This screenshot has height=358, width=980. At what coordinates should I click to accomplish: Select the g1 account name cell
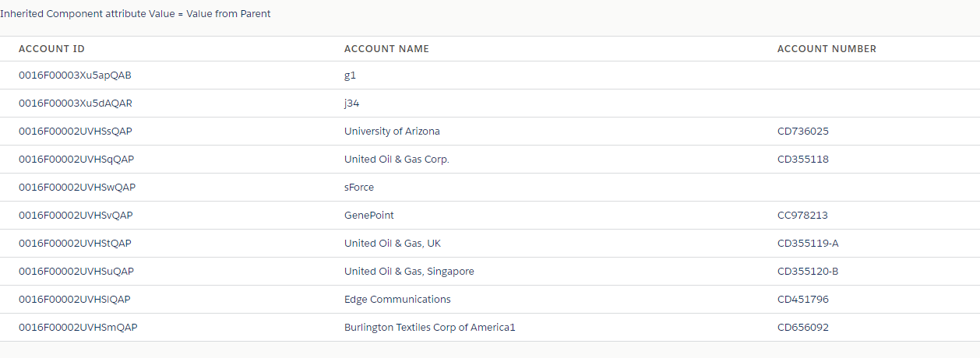pyautogui.click(x=350, y=75)
